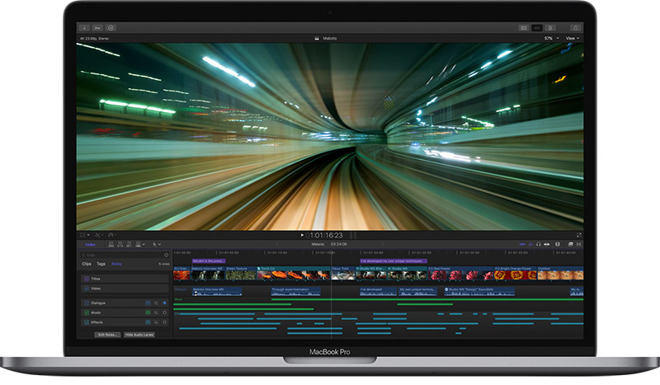Toggle the Music role checkbox
The width and height of the screenshot is (660, 385).
(x=86, y=313)
